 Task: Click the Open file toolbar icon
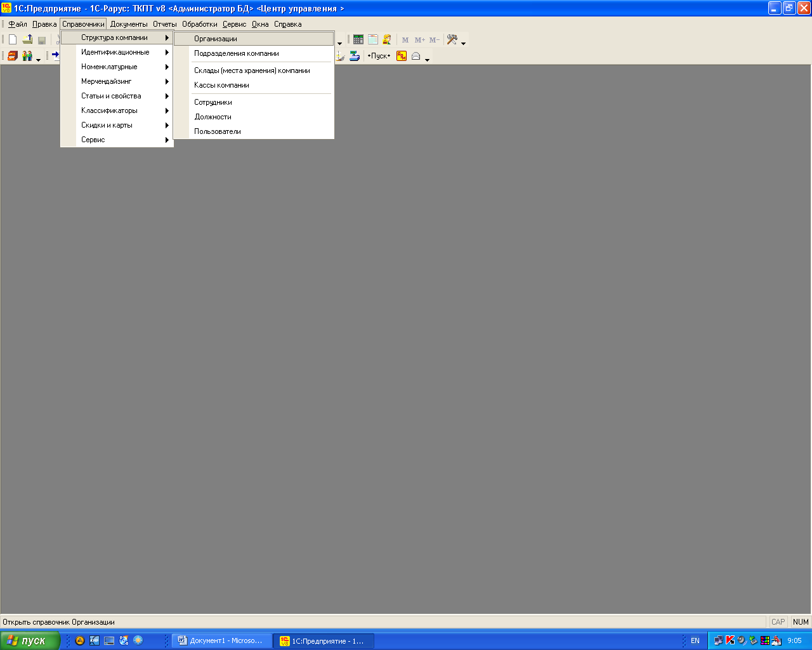27,39
